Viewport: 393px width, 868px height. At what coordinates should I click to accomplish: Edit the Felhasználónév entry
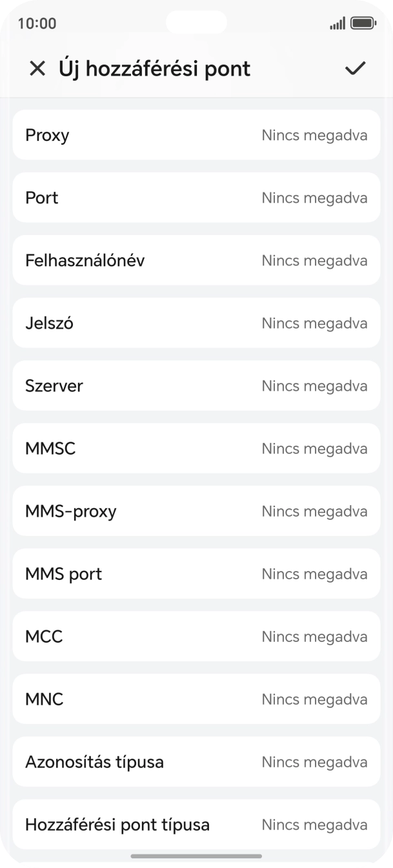(x=196, y=260)
